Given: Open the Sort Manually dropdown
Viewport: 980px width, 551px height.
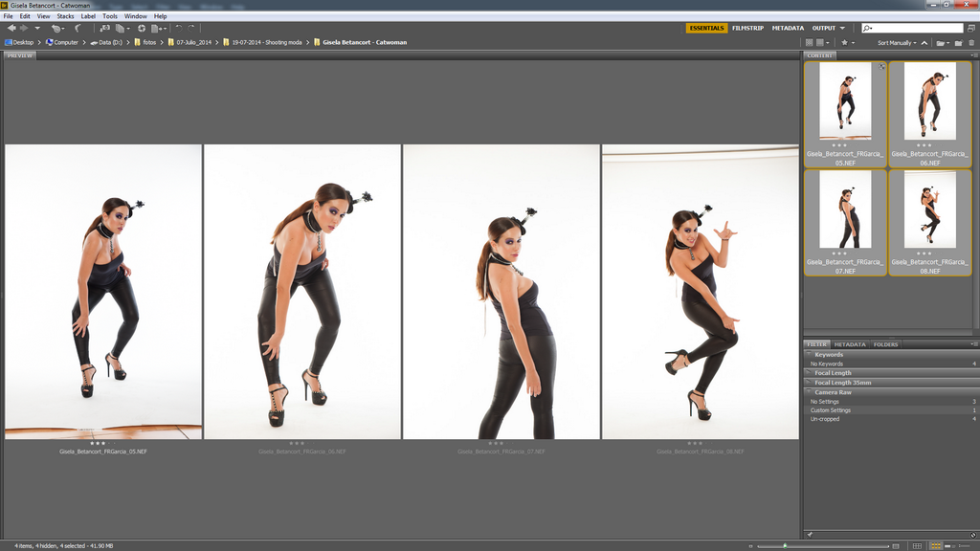Looking at the screenshot, I should (x=896, y=42).
